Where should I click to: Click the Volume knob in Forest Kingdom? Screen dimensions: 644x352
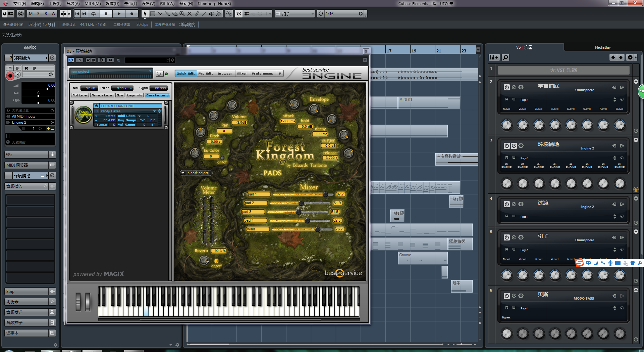click(x=232, y=105)
